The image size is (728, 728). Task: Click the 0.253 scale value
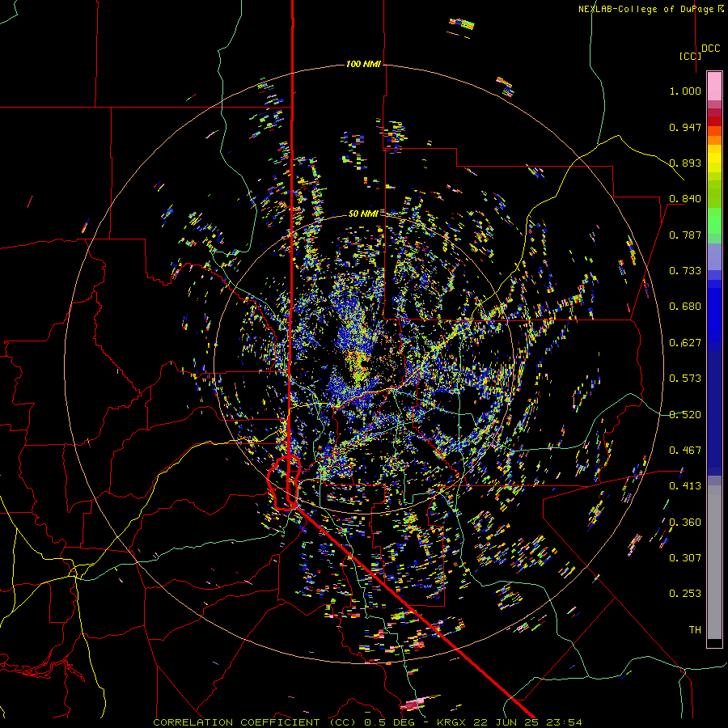click(x=685, y=594)
